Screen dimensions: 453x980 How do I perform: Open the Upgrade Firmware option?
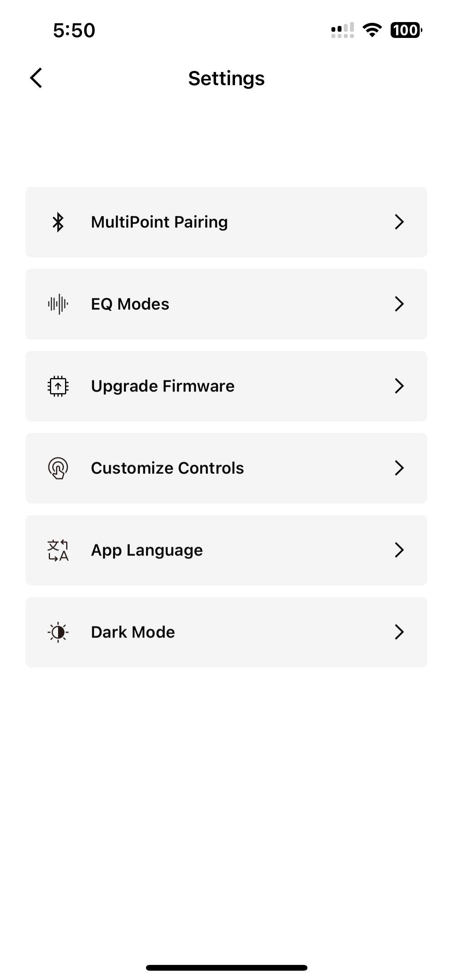[163, 386]
